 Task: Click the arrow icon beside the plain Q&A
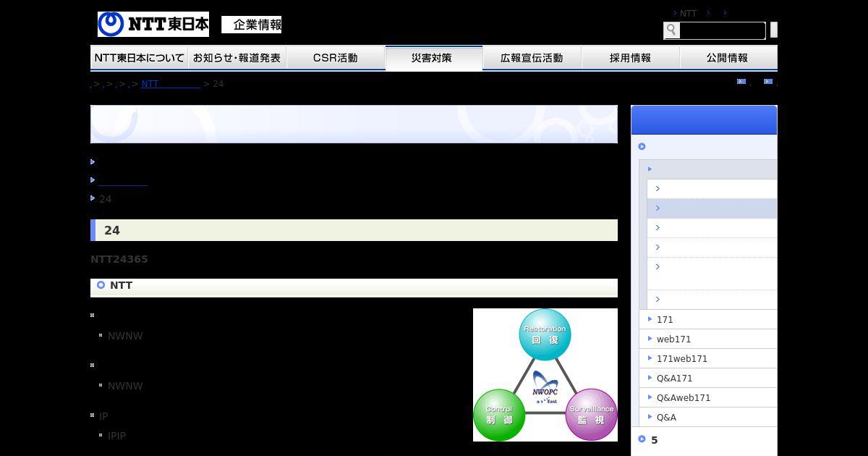(650, 416)
